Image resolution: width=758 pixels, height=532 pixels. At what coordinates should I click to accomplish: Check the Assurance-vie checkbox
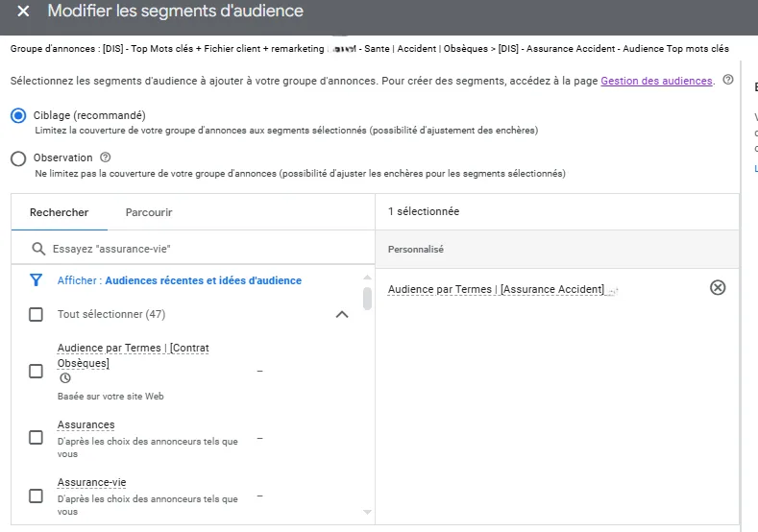point(36,496)
